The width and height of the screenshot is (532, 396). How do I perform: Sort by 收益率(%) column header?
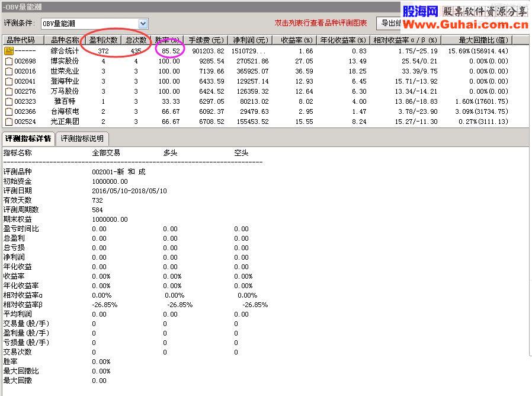click(x=294, y=40)
